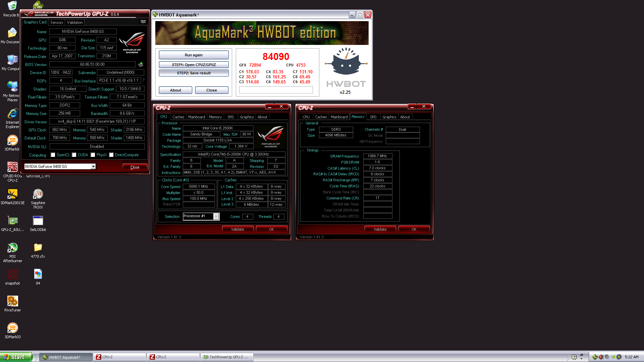The height and width of the screenshot is (362, 644).
Task: Click Run again in Aquamark
Action: pos(194,55)
